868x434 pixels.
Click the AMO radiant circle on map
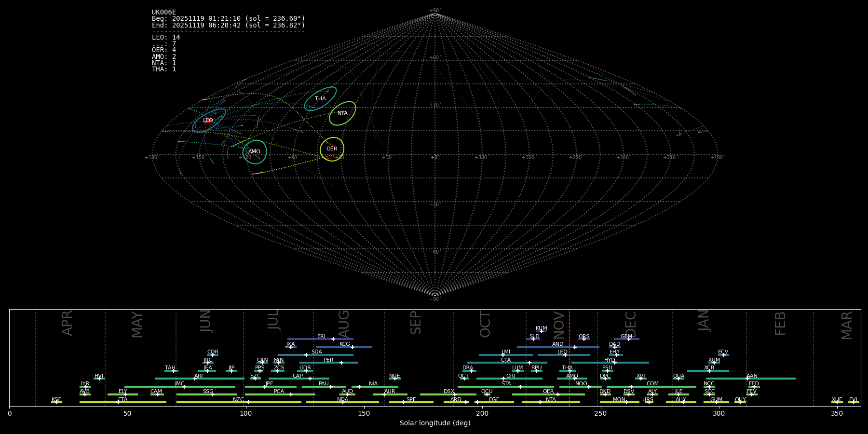coord(254,152)
